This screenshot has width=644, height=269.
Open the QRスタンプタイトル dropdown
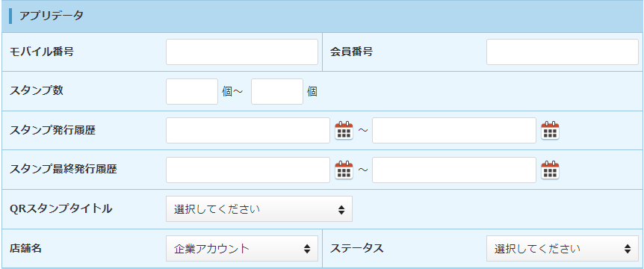(x=259, y=209)
